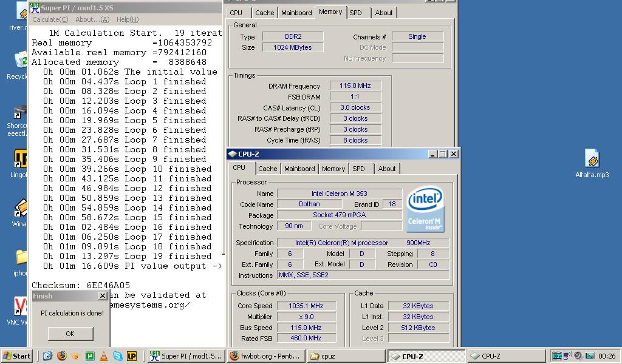Click the Multiplier value x 9.0
Viewport: 622px width, 364px height.
tap(306, 317)
